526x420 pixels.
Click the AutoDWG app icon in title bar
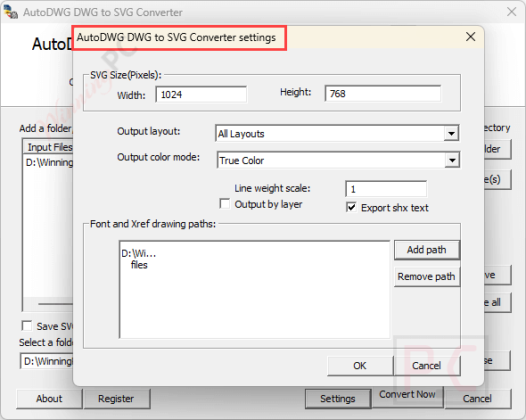click(11, 12)
